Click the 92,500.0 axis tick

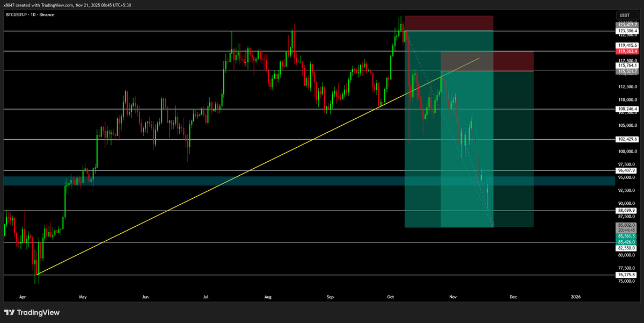pyautogui.click(x=627, y=190)
